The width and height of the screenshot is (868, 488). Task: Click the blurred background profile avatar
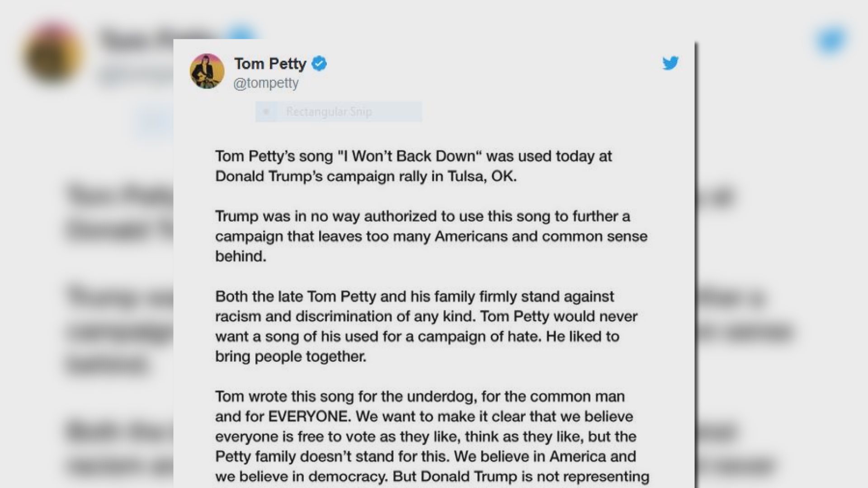[x=53, y=53]
